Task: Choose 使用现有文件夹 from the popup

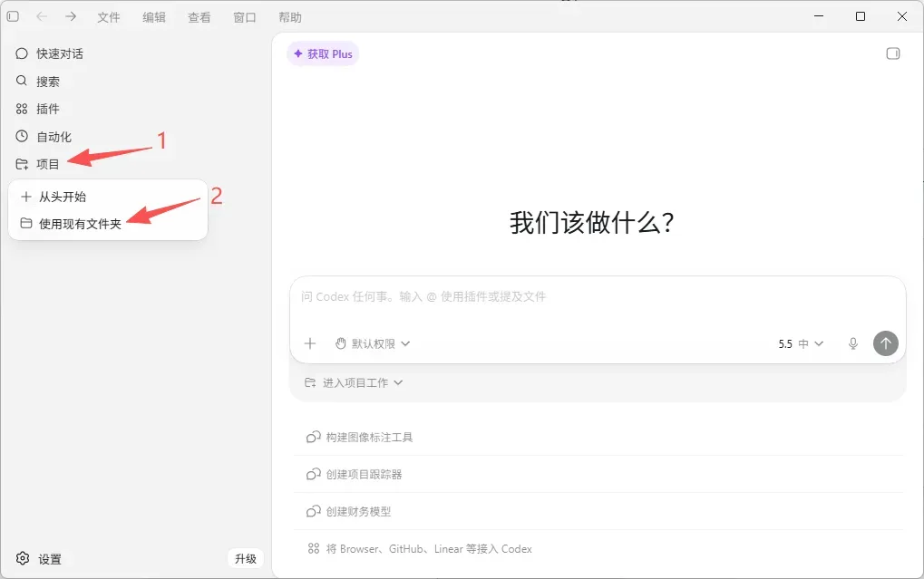Action: (x=108, y=224)
